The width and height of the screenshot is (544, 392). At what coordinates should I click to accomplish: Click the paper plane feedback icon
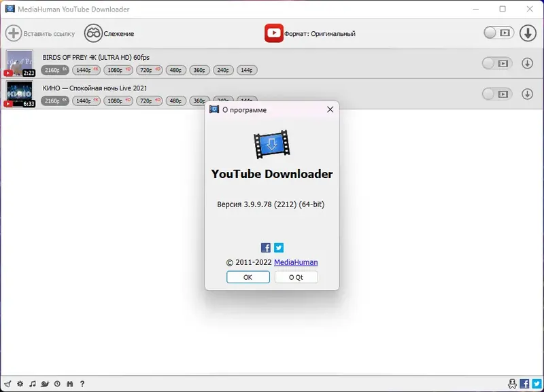click(x=7, y=384)
